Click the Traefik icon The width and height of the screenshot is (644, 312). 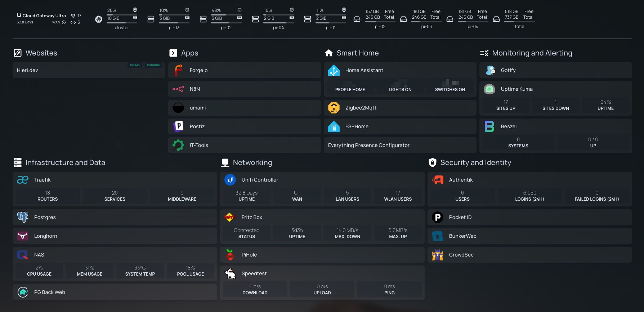[x=23, y=180]
